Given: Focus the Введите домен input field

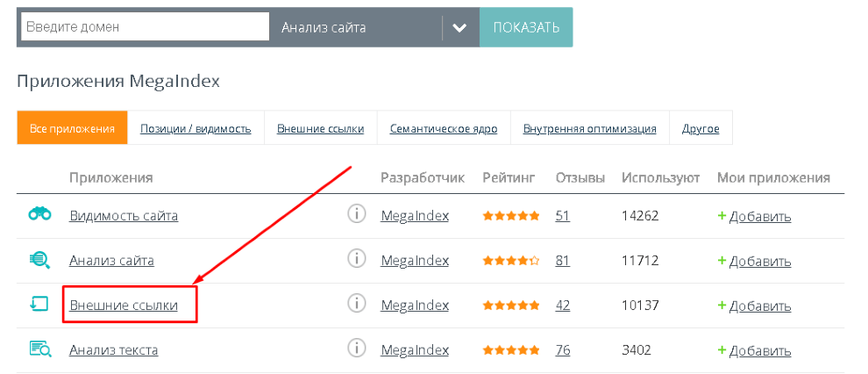Looking at the screenshot, I should pyautogui.click(x=143, y=27).
